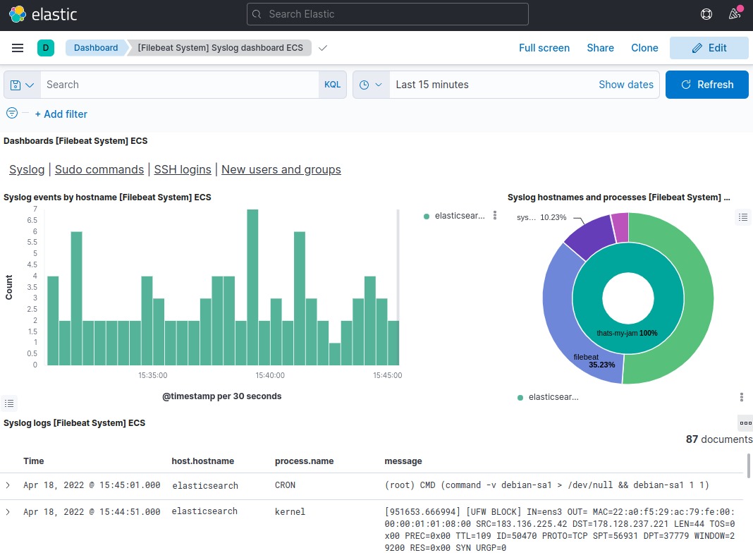
Task: Open the SSH logins link
Action: [x=183, y=169]
